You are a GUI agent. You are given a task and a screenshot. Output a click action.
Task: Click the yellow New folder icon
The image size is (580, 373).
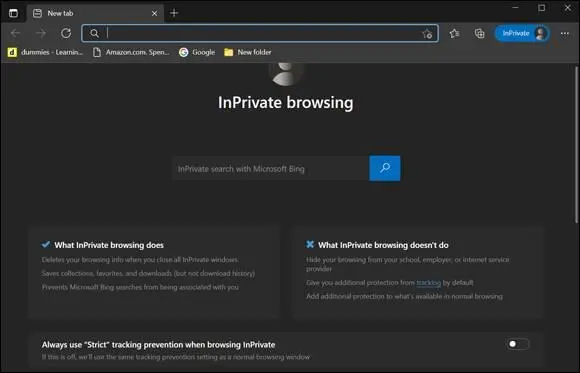[229, 52]
